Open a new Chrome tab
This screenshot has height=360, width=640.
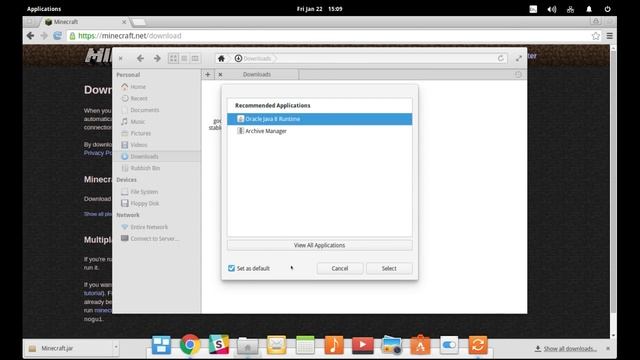tap(139, 22)
